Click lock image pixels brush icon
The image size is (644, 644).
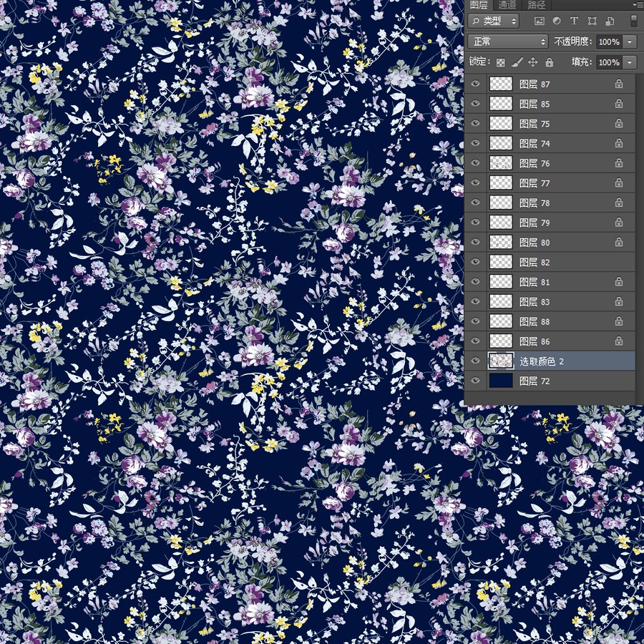[x=517, y=62]
